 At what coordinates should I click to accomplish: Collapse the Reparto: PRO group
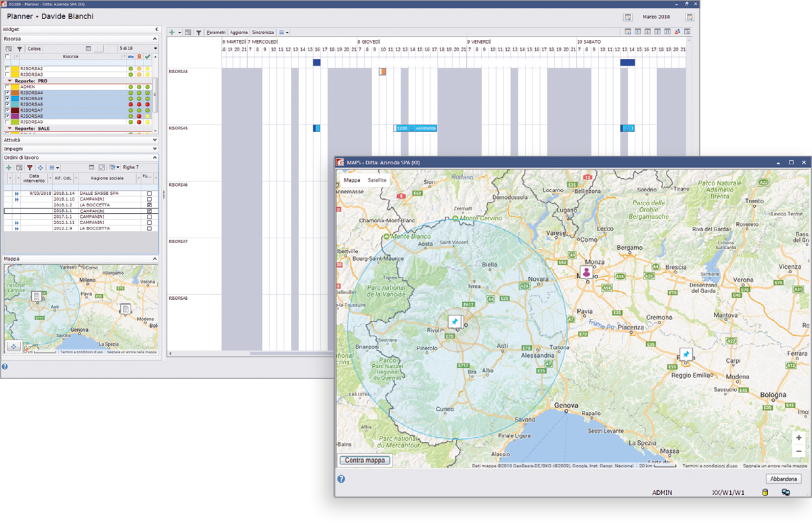coord(9,81)
